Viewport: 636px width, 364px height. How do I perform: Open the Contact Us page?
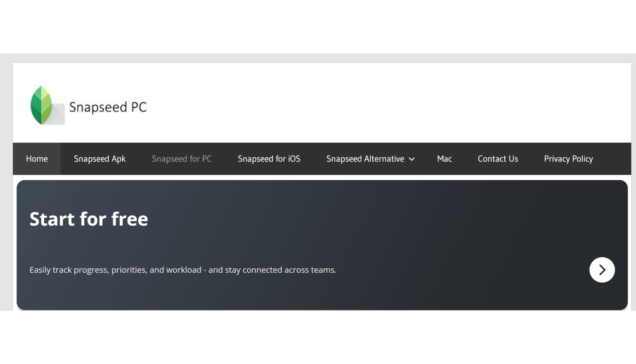[498, 159]
